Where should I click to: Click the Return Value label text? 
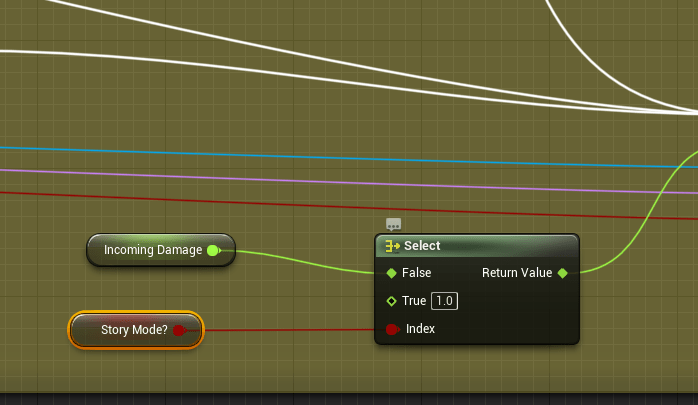click(x=516, y=273)
